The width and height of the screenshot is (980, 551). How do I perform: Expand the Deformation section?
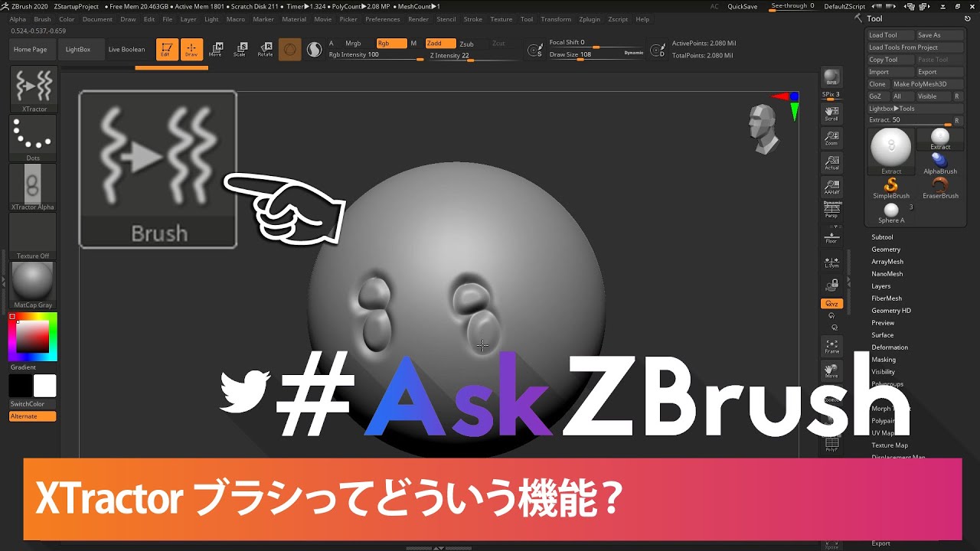coord(890,347)
